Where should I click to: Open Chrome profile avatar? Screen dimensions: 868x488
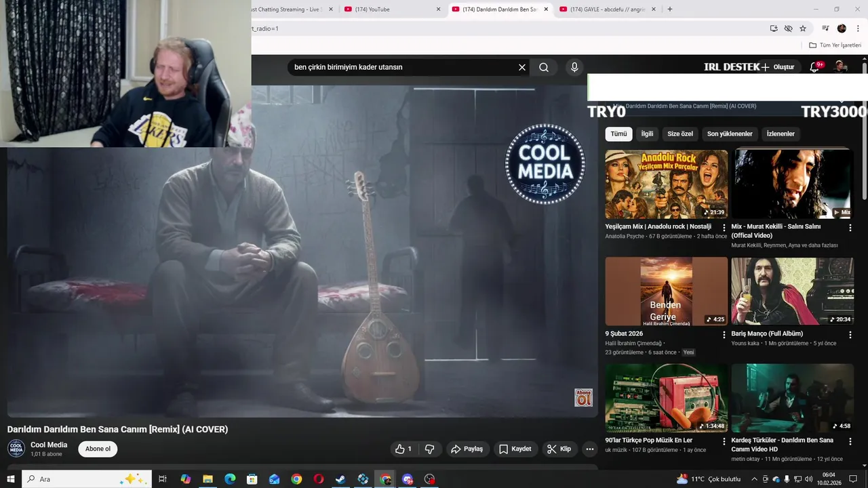(842, 28)
